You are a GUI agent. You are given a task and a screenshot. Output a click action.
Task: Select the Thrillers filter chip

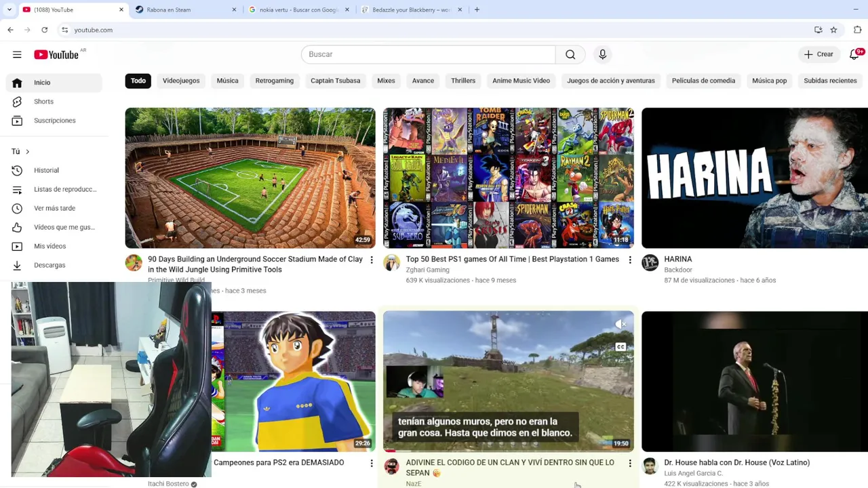pos(463,81)
